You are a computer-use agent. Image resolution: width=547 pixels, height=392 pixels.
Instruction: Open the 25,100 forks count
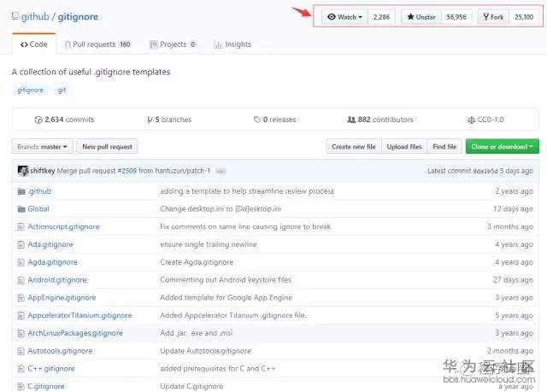(x=524, y=17)
